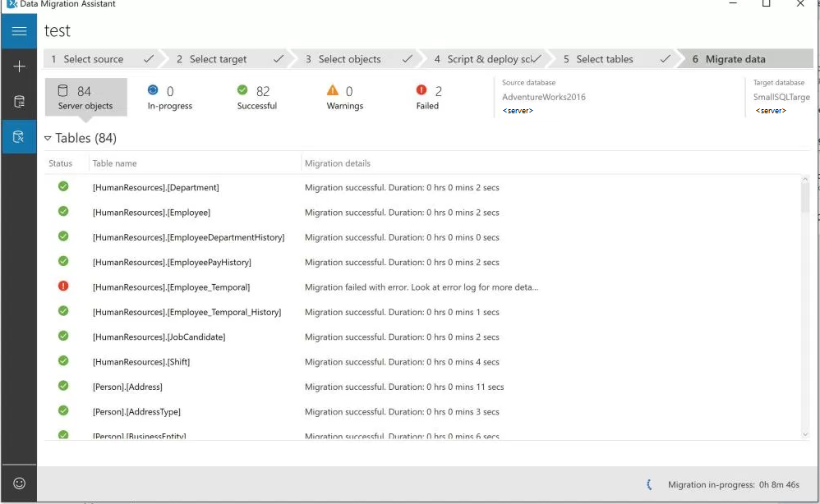Click the target database <server> label
This screenshot has height=504, width=820.
pos(771,111)
